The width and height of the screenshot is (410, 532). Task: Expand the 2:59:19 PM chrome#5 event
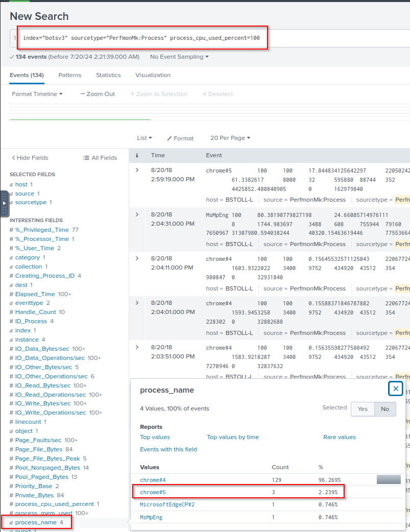click(x=137, y=170)
